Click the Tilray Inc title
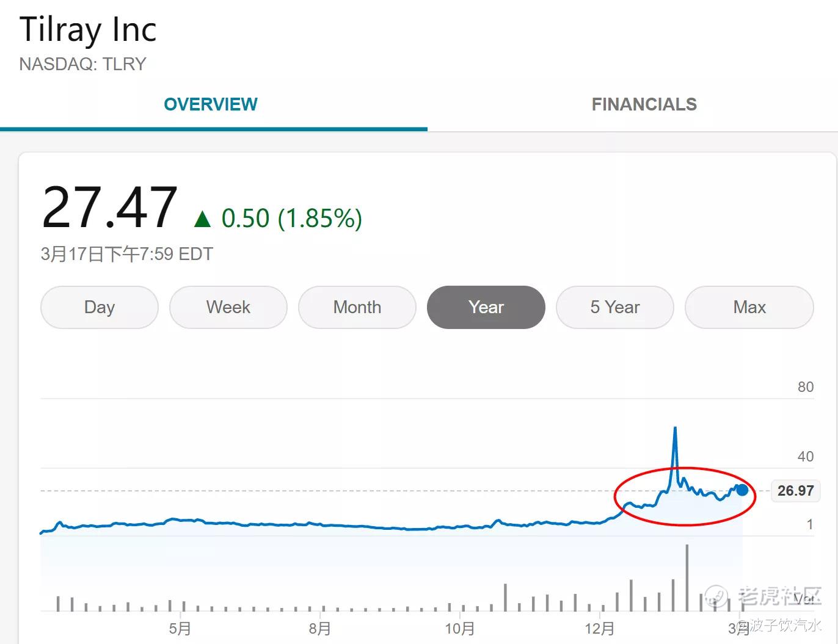The width and height of the screenshot is (838, 644). [x=88, y=29]
